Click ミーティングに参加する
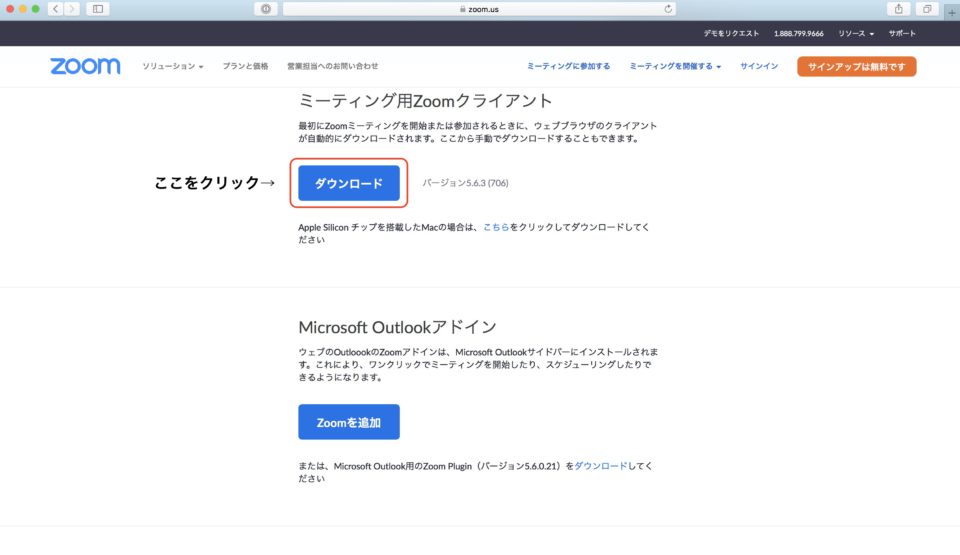The width and height of the screenshot is (960, 555). coord(568,66)
